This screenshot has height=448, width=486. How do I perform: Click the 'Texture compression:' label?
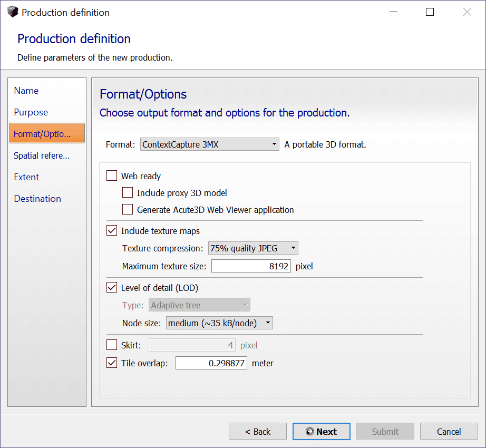point(163,248)
